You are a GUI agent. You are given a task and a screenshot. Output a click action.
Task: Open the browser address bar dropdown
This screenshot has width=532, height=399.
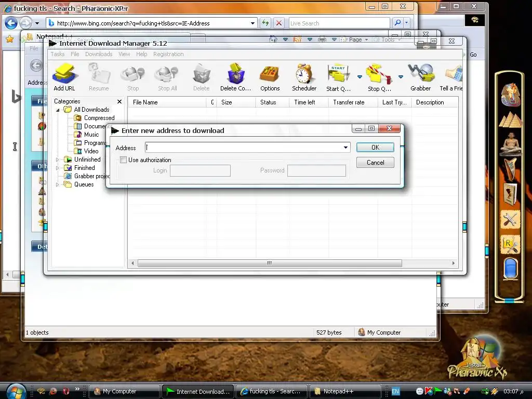pyautogui.click(x=253, y=23)
